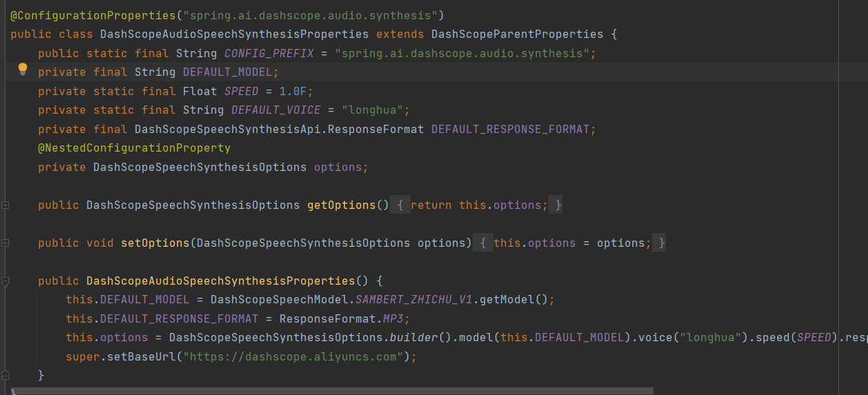Unfold the getOptions body at its opening brace
This screenshot has height=395, width=868.
pyautogui.click(x=400, y=205)
